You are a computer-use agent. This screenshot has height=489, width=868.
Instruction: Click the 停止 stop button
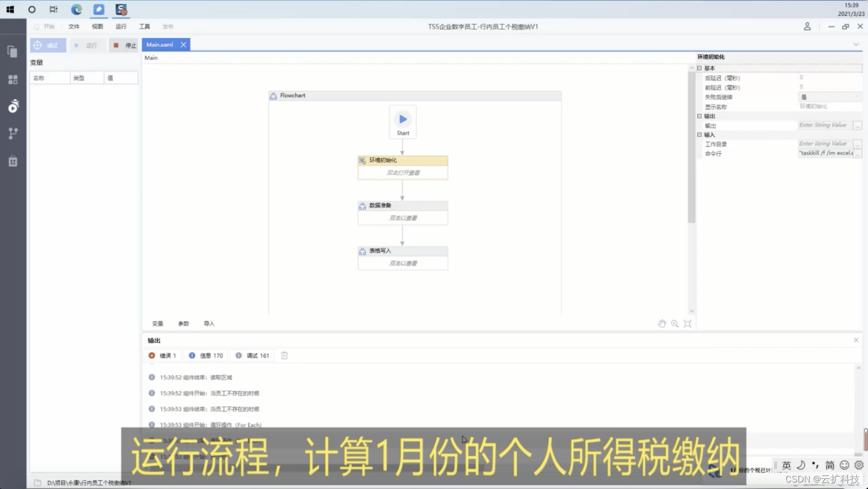(x=124, y=45)
